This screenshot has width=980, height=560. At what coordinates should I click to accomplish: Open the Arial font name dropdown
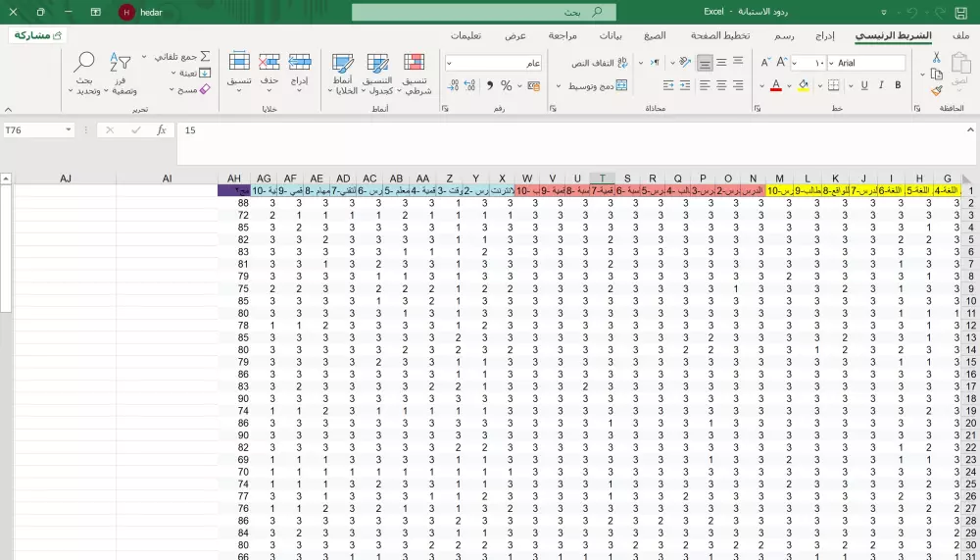831,63
